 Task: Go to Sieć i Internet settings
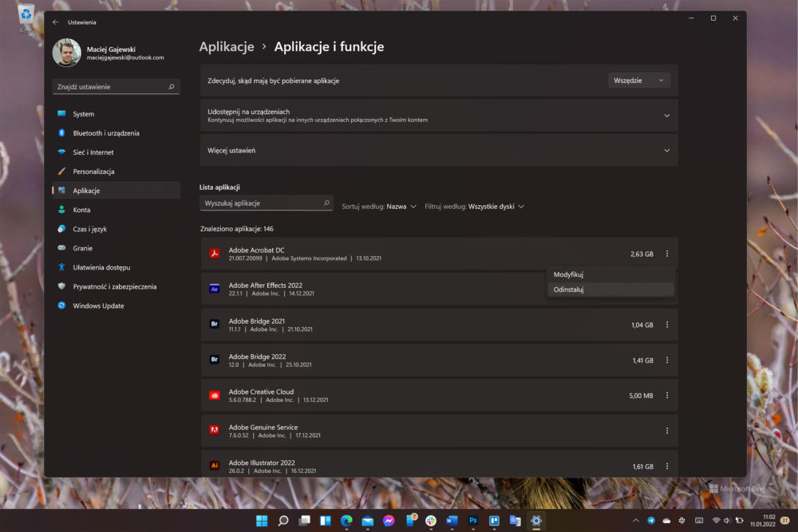tap(116, 152)
